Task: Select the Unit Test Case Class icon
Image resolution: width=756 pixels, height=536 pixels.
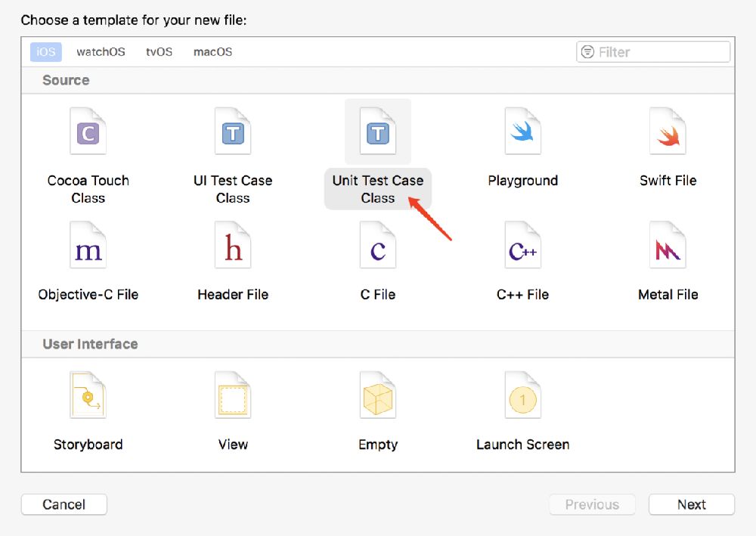Action: (x=377, y=132)
